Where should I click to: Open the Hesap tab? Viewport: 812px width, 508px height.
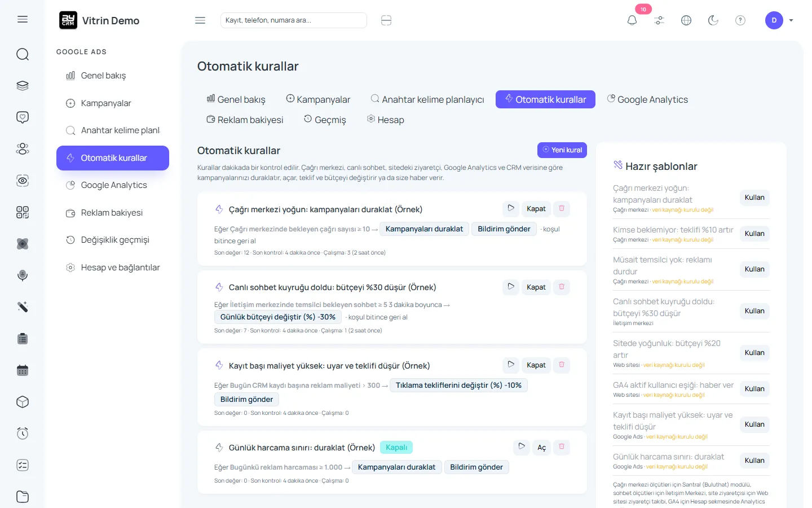click(x=386, y=120)
